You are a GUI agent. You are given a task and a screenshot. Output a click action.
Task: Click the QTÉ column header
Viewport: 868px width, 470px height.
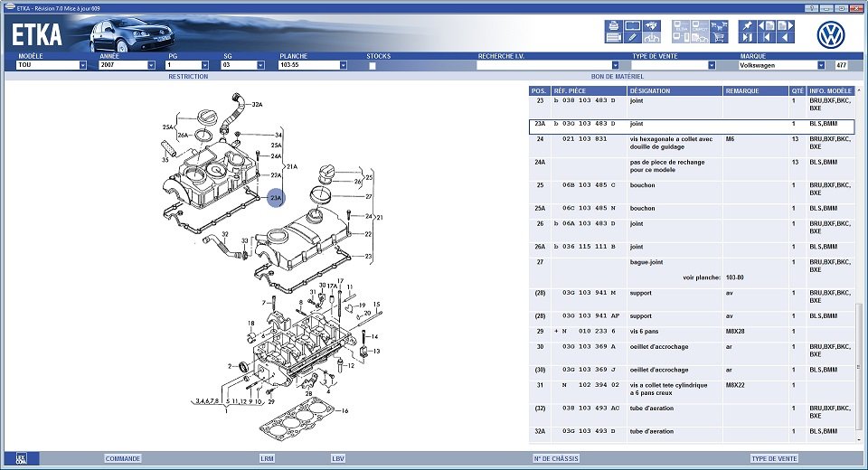[797, 90]
